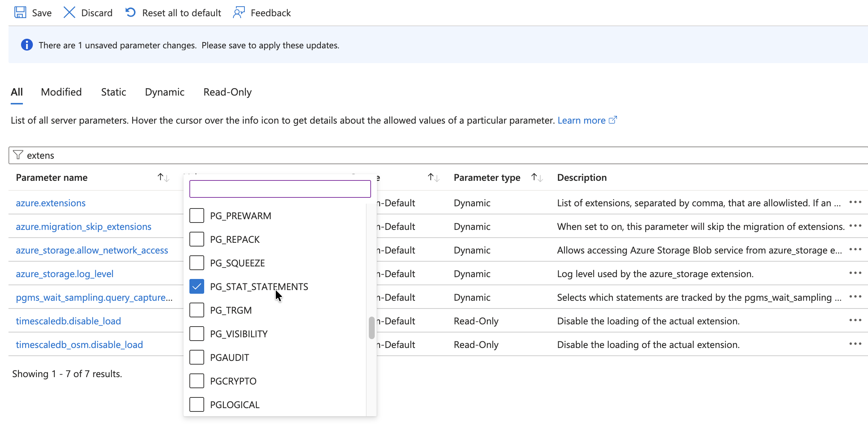868x424 pixels.
Task: Open the ellipsis menu for azure.extensions row
Action: (855, 203)
